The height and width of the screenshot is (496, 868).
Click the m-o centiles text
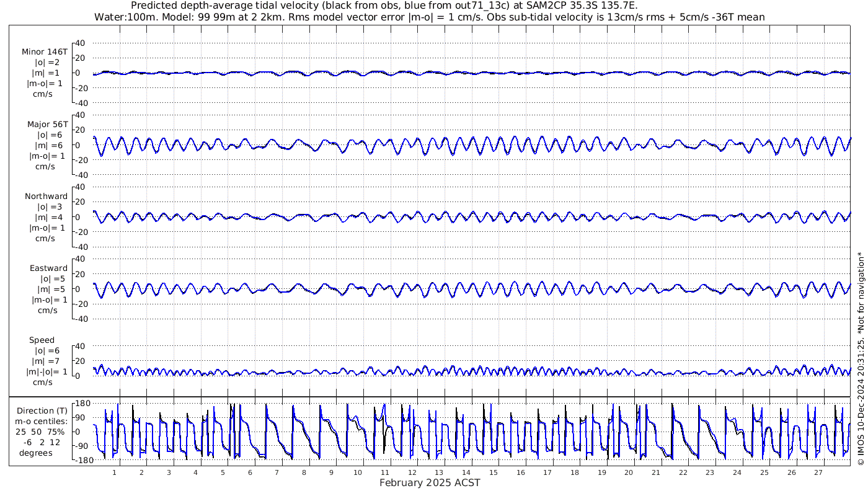(x=42, y=422)
